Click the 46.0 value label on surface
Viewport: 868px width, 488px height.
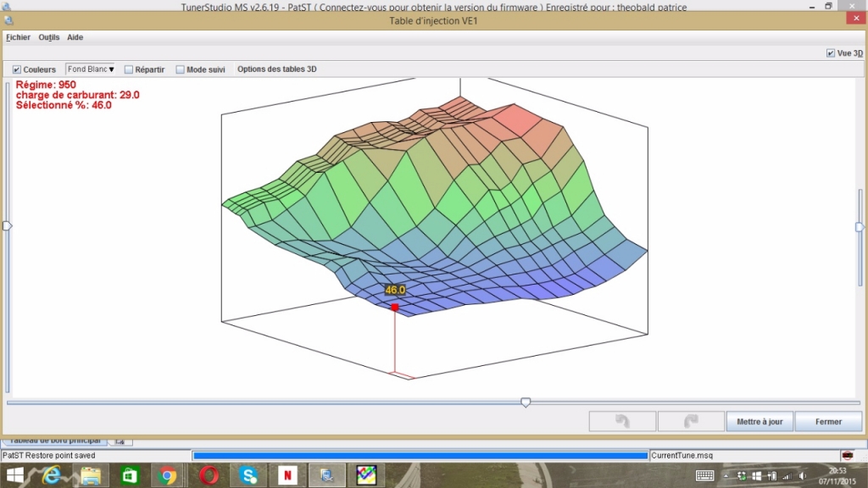click(x=395, y=290)
